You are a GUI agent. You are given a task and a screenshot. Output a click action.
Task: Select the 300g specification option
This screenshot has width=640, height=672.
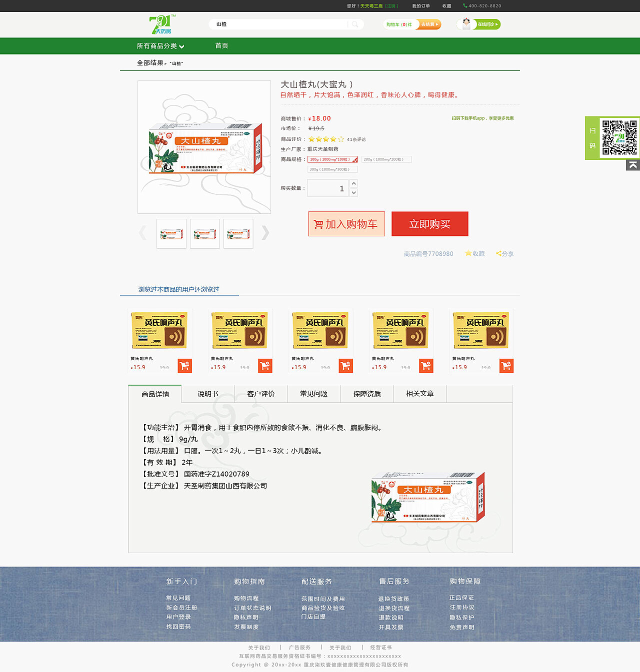pyautogui.click(x=332, y=169)
